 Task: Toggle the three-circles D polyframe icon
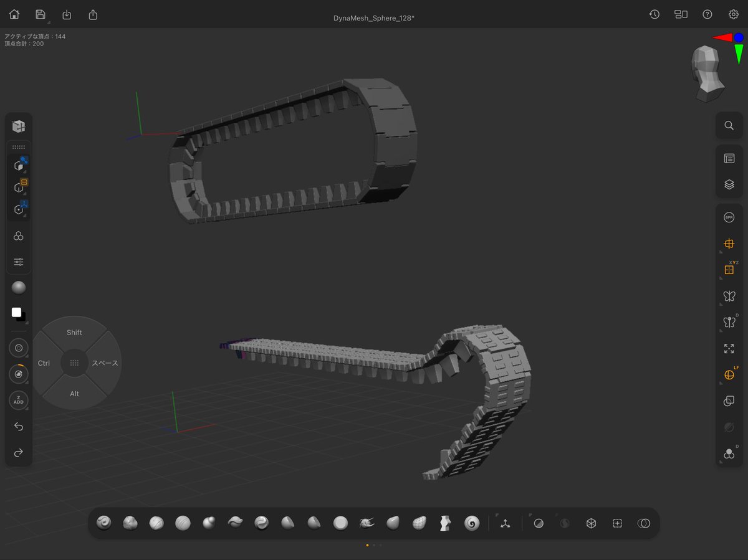[729, 453]
